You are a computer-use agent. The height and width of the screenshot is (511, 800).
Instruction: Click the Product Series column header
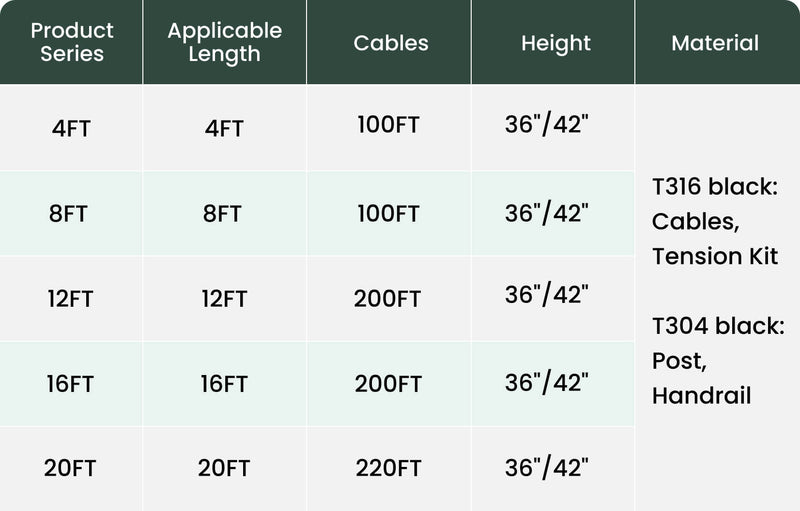click(x=72, y=42)
